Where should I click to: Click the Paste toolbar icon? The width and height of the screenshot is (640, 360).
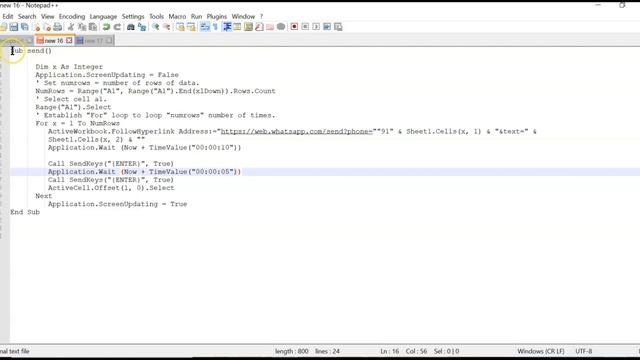point(93,27)
